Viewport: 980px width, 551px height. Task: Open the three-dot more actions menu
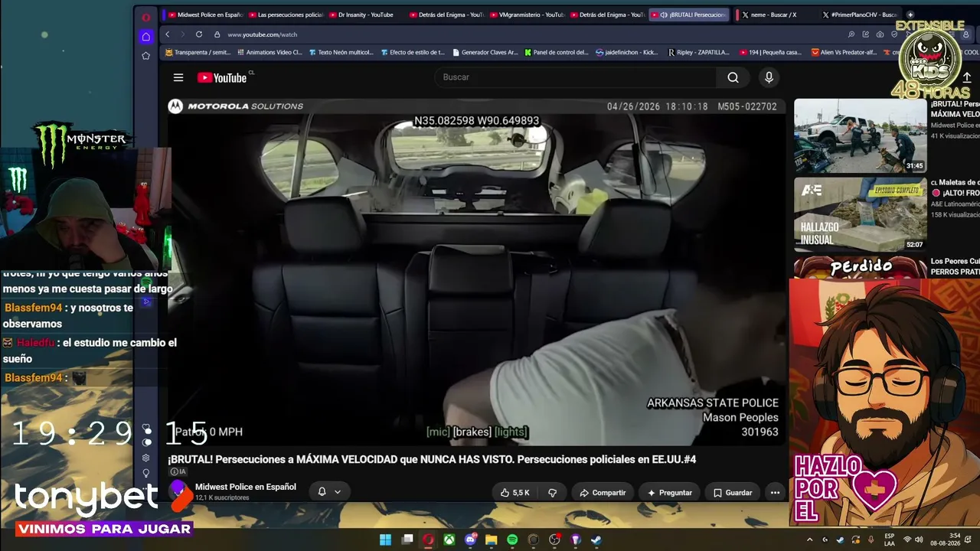pyautogui.click(x=775, y=493)
